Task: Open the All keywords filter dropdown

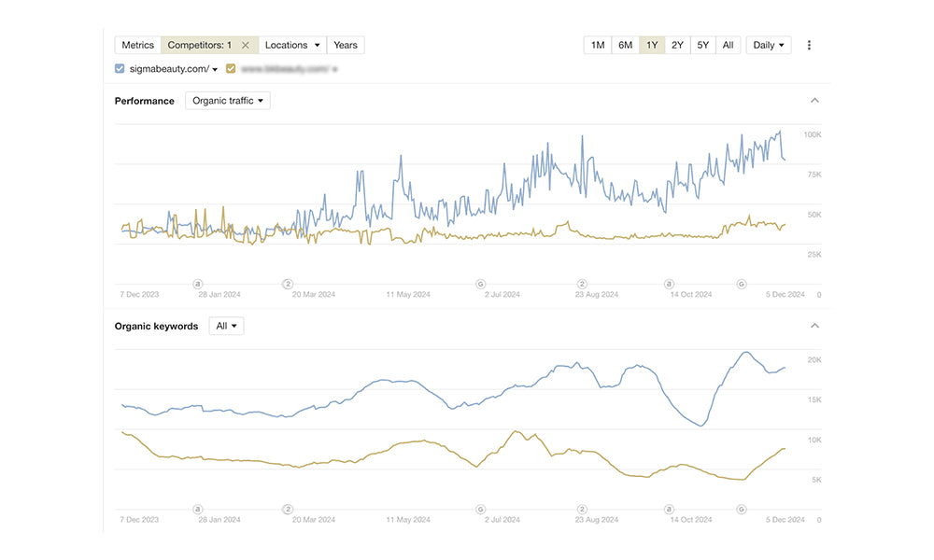Action: [226, 326]
